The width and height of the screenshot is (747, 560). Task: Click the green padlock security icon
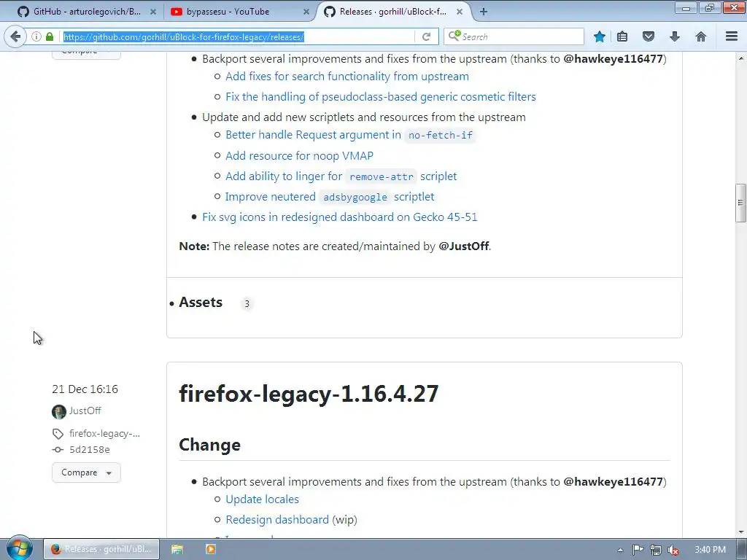click(x=50, y=36)
